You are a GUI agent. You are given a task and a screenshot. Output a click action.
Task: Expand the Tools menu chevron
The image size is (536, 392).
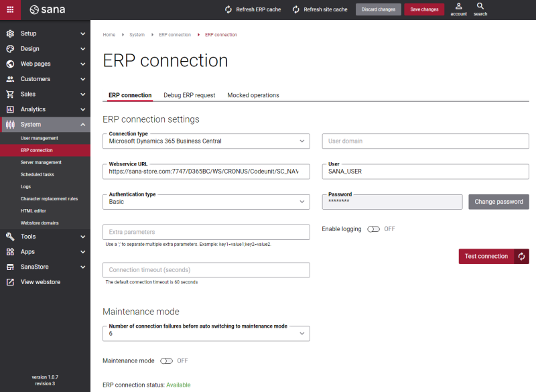(x=82, y=237)
